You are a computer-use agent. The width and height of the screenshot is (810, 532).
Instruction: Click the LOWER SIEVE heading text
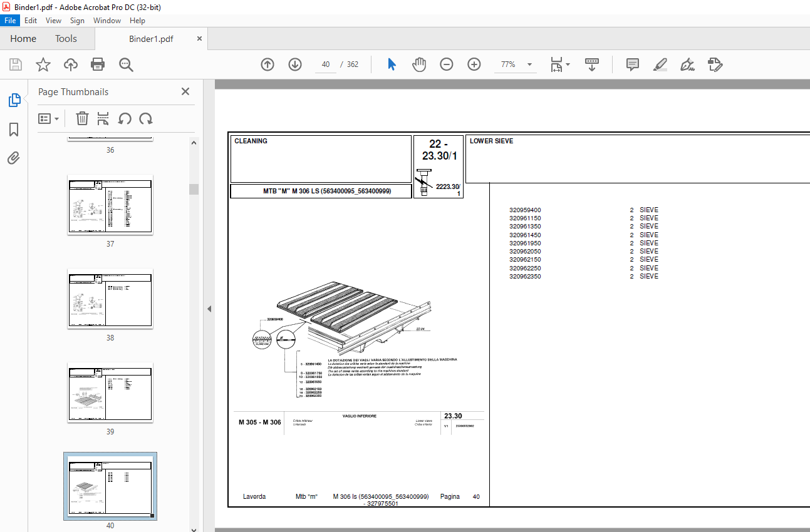pyautogui.click(x=491, y=141)
